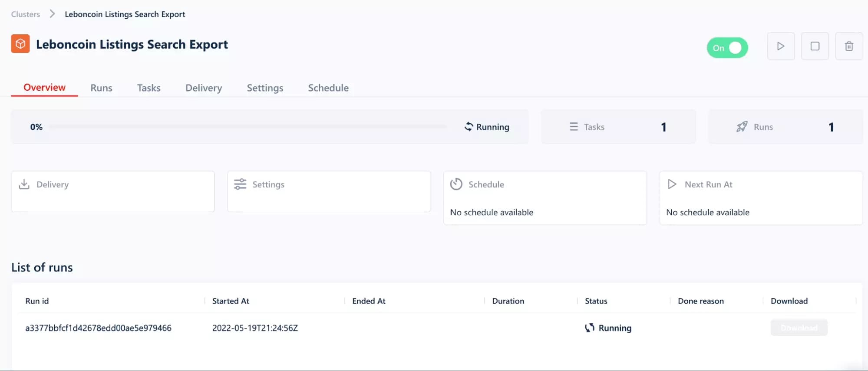Click the Tasks list icon
868x371 pixels.
(574, 127)
